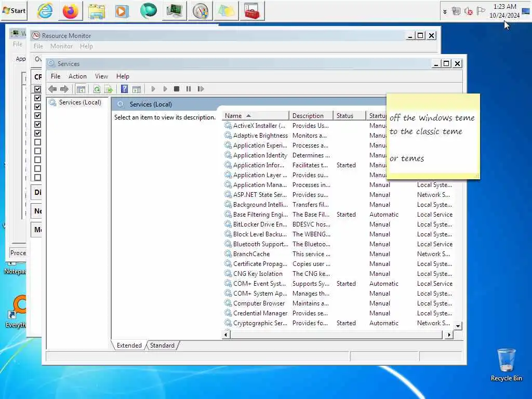Viewport: 532px width, 399px height.
Task: Select the Recycle Bin desktop icon
Action: (x=506, y=365)
